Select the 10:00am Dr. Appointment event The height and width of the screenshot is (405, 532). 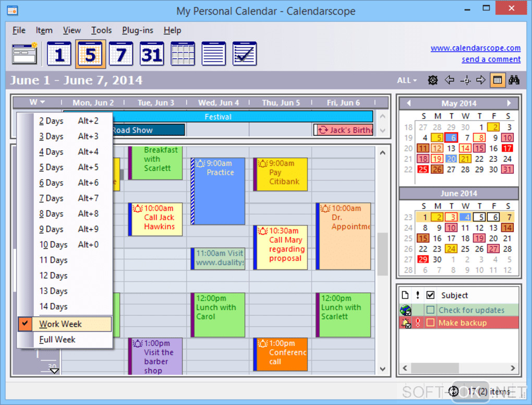pyautogui.click(x=343, y=236)
